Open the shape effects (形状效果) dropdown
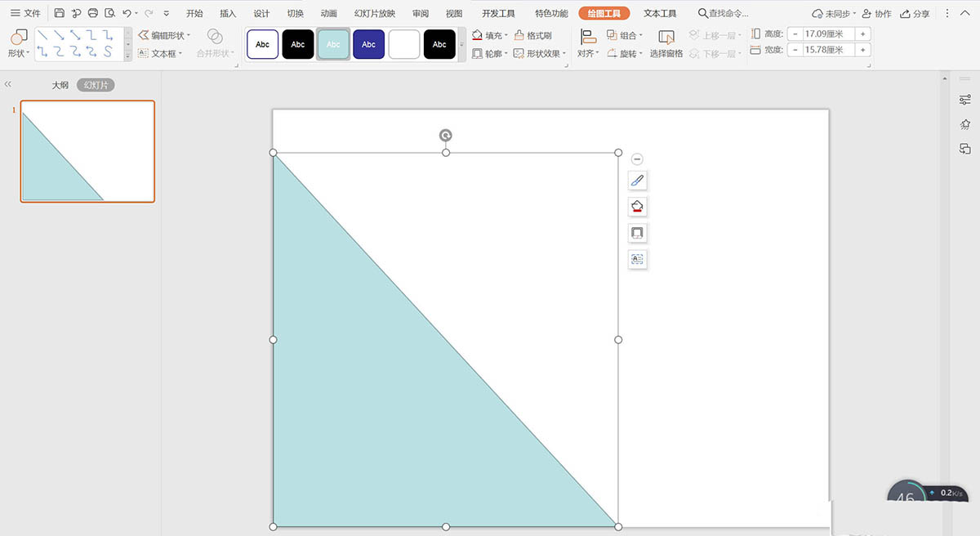 pos(541,54)
